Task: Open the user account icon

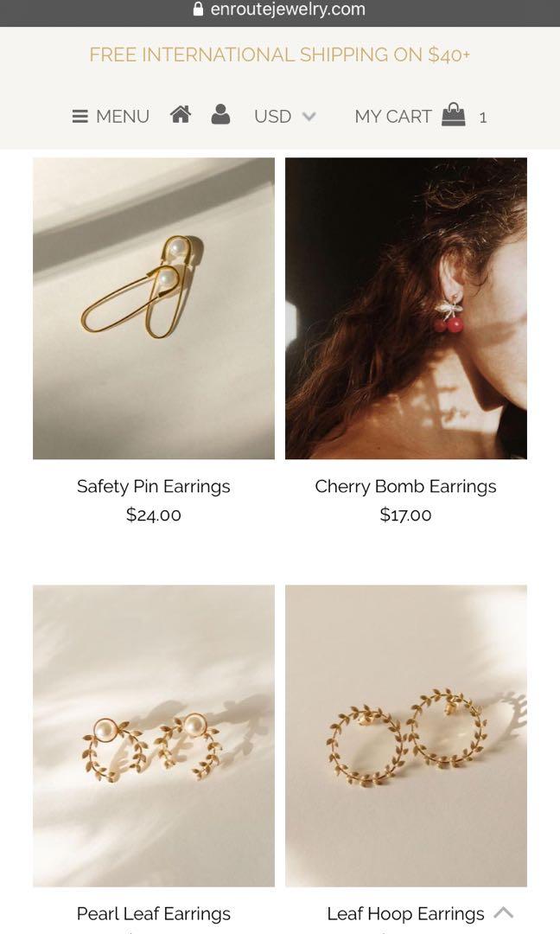Action: pyautogui.click(x=220, y=114)
